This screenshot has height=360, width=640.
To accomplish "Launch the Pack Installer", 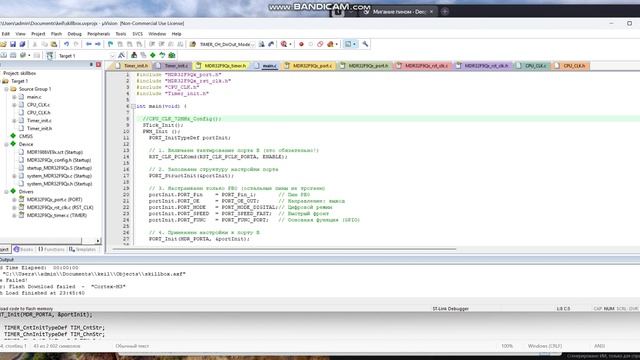I will pos(172,55).
